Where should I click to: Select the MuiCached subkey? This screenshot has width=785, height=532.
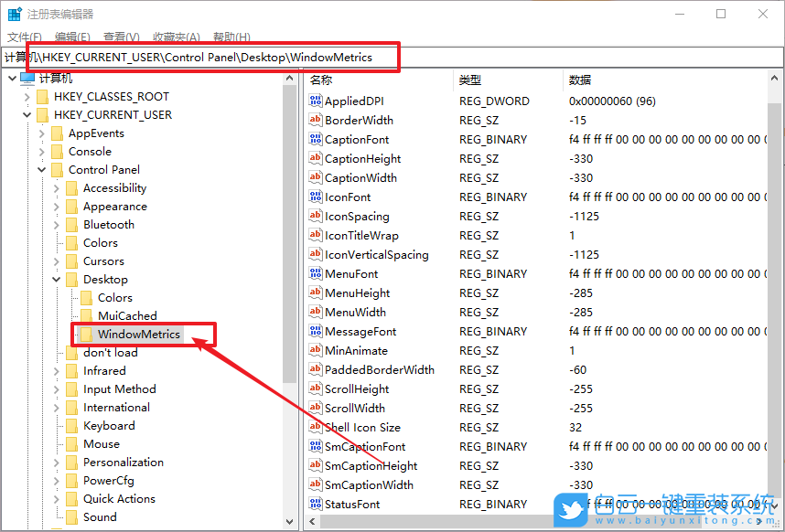[x=129, y=315]
